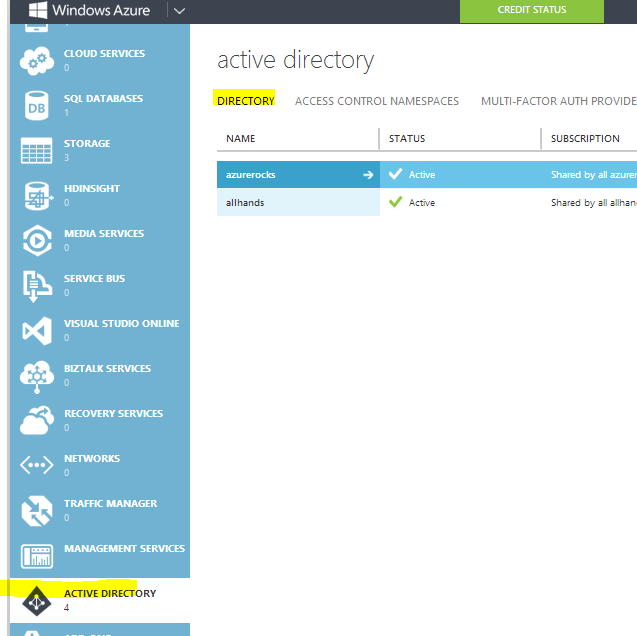Image resolution: width=637 pixels, height=636 pixels.
Task: Select the allhands directory row
Action: point(427,203)
